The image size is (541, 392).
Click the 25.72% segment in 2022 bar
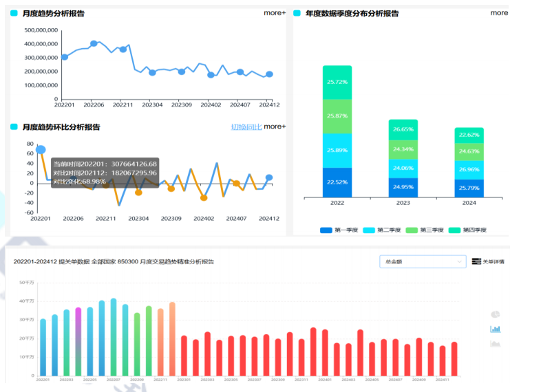(337, 82)
